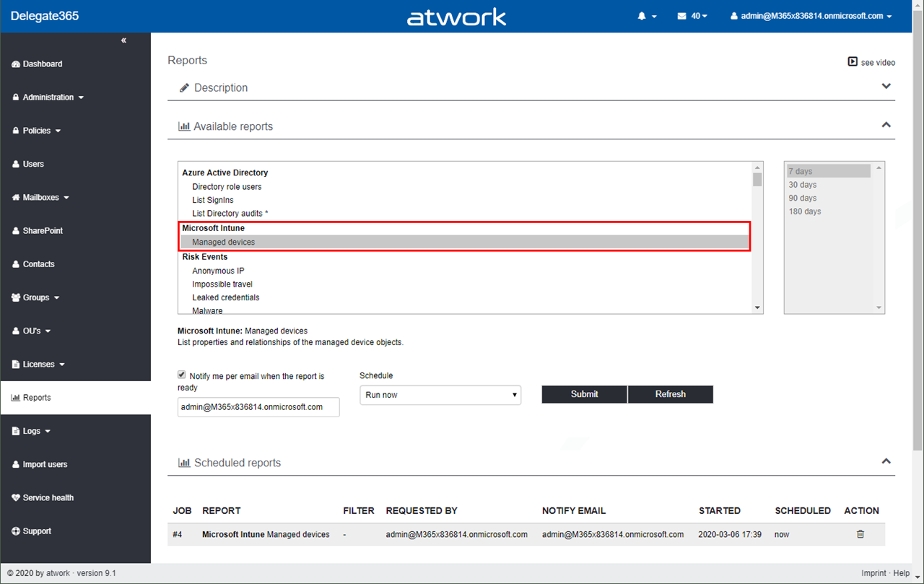Collapse the sidebar with the double chevron
This screenshot has height=584, width=924.
click(124, 40)
